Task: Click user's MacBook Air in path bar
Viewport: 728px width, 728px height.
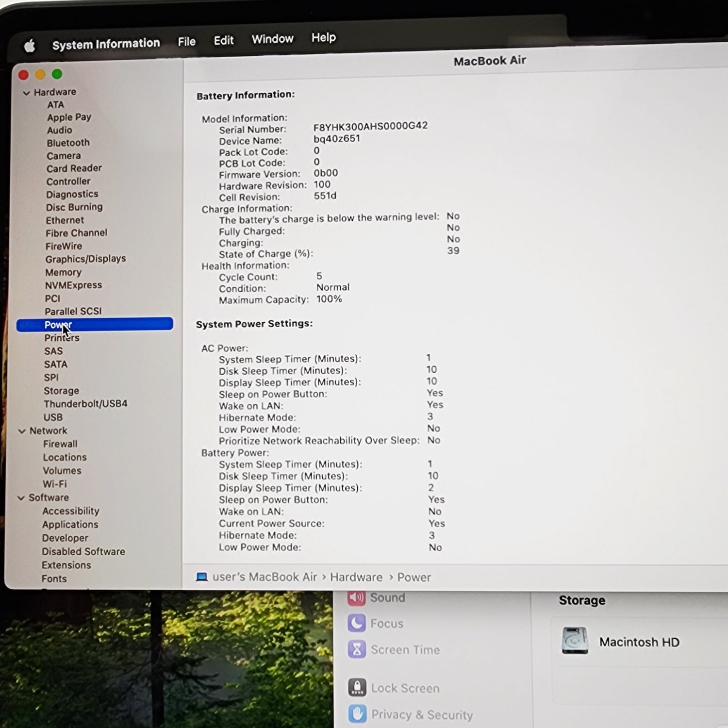Action: pyautogui.click(x=265, y=577)
